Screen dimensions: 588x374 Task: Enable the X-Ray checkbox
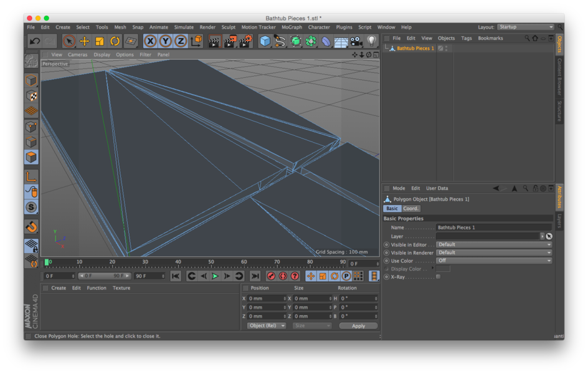coord(438,277)
